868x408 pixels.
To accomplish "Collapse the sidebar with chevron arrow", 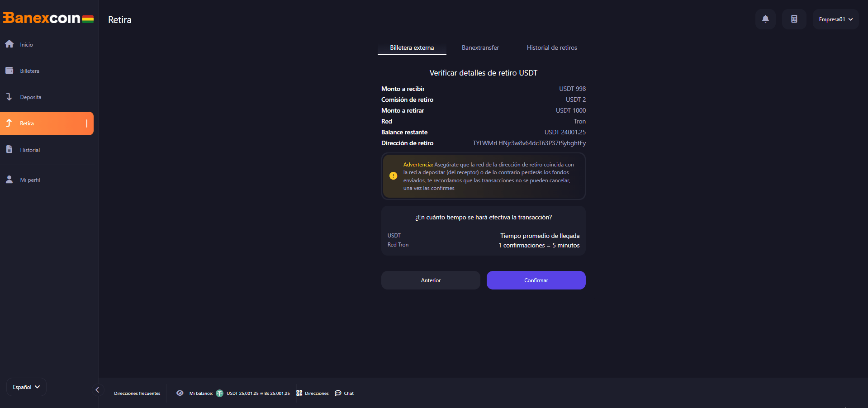I will 97,390.
